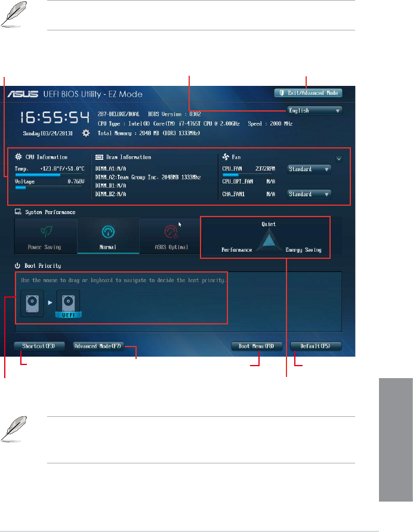Click DIMM_B2:N/A entry
This screenshot has height=532, width=413.
point(110,194)
